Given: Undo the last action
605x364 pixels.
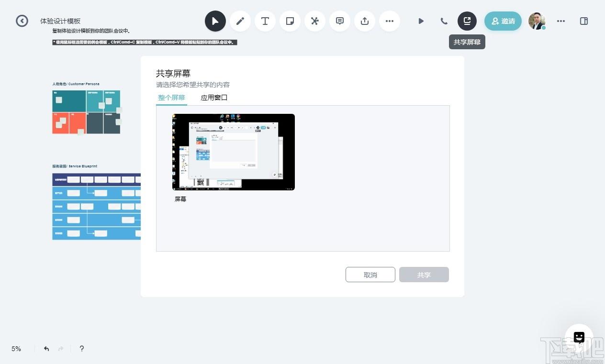Looking at the screenshot, I should (46, 349).
